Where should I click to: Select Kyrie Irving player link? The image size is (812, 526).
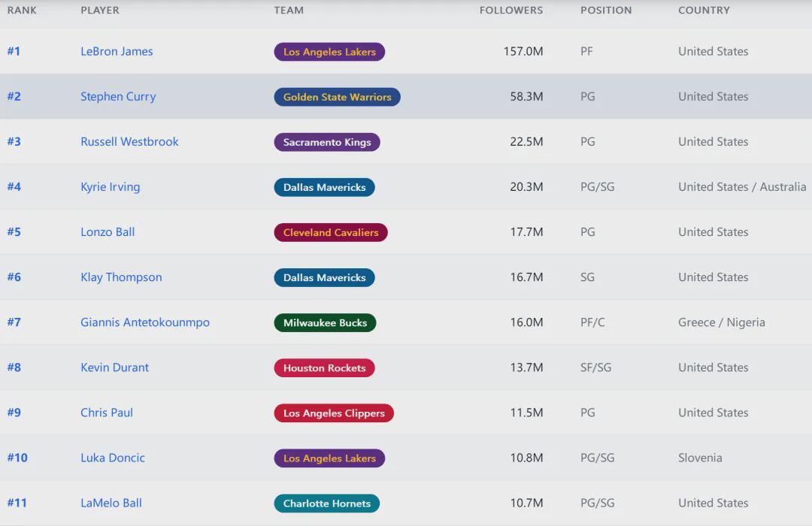[x=110, y=186]
